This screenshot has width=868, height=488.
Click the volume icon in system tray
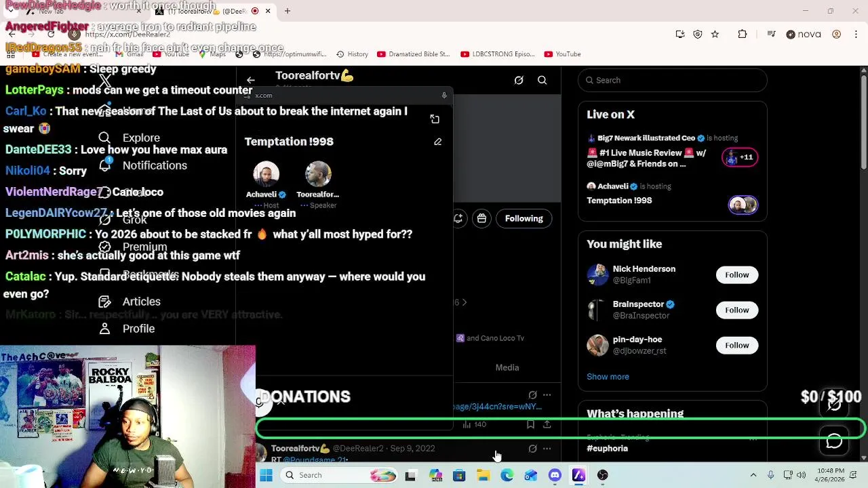click(802, 475)
